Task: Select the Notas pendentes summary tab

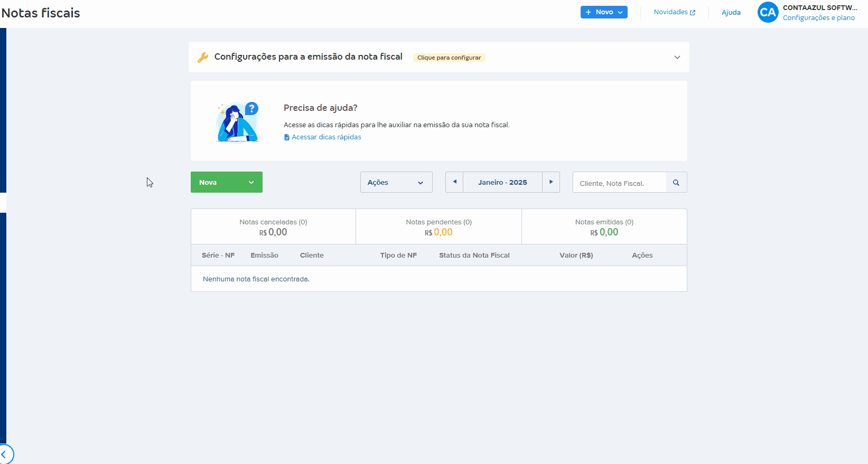Action: coord(438,227)
